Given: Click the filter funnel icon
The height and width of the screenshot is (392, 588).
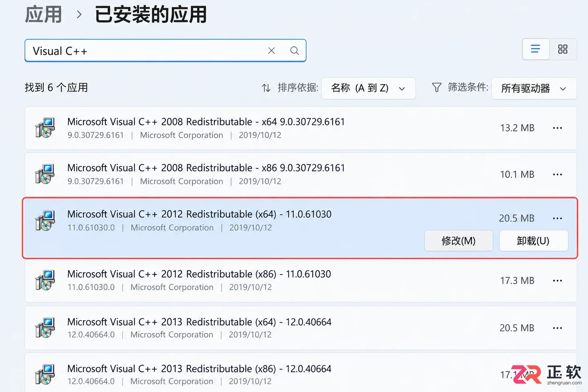Looking at the screenshot, I should (x=437, y=87).
